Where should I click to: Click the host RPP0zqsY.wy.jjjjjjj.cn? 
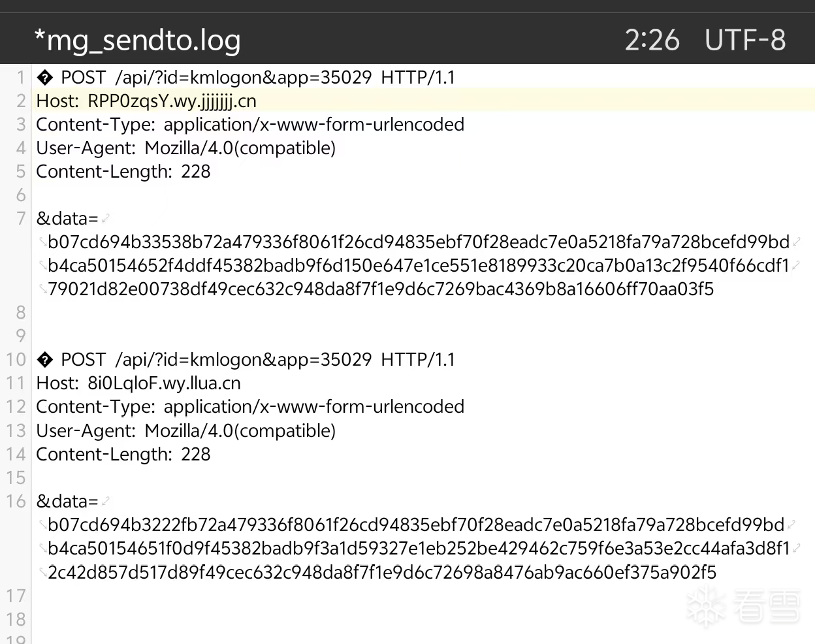coord(172,101)
